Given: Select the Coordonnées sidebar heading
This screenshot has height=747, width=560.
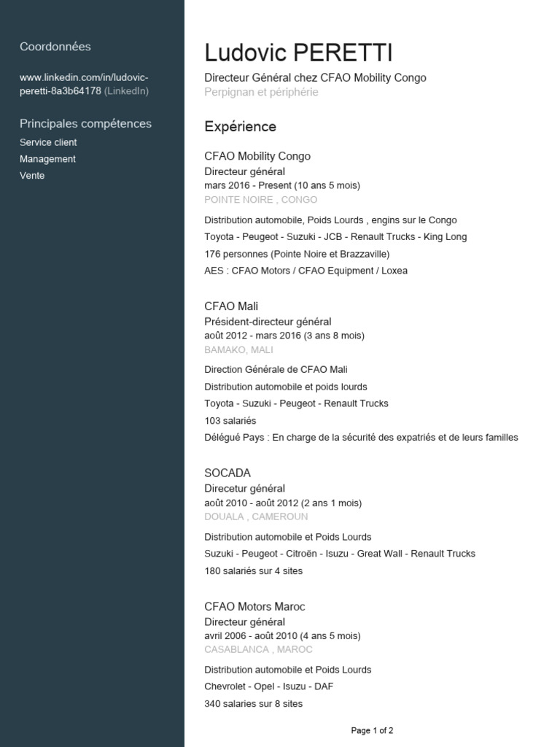Looking at the screenshot, I should (x=55, y=47).
